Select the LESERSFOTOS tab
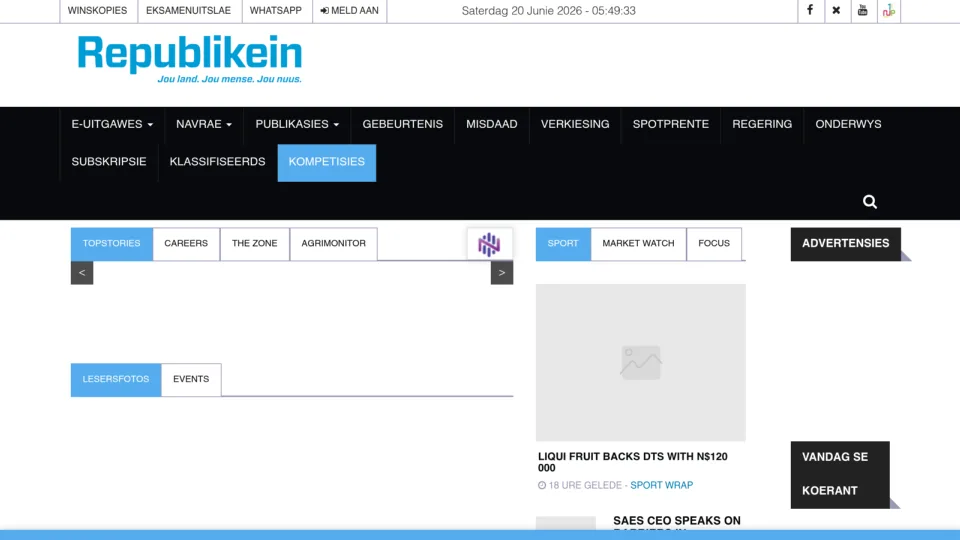Viewport: 960px width, 540px height. pyautogui.click(x=116, y=380)
